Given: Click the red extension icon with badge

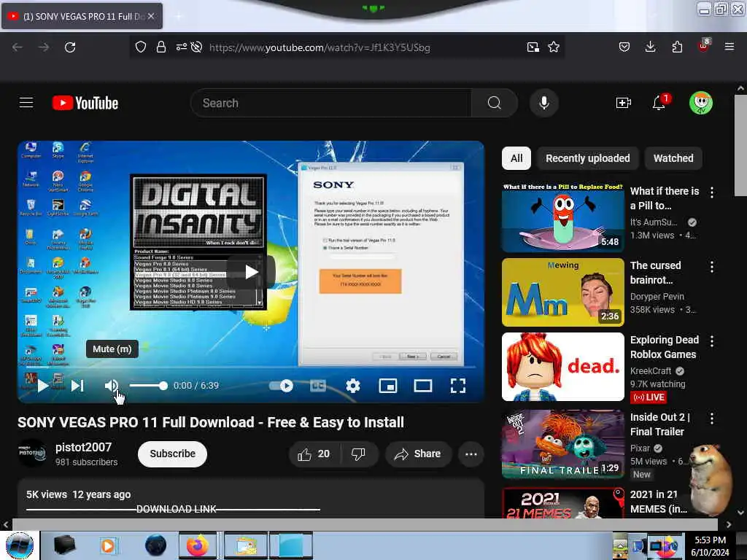Looking at the screenshot, I should (704, 46).
